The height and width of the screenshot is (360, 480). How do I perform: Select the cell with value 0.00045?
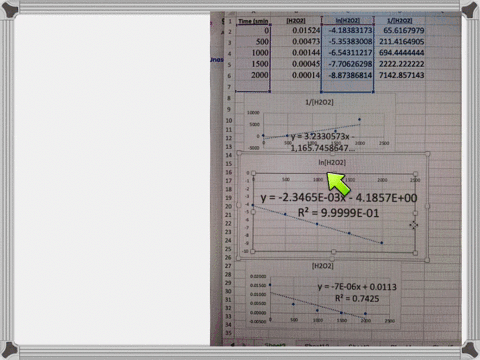[x=296, y=64]
